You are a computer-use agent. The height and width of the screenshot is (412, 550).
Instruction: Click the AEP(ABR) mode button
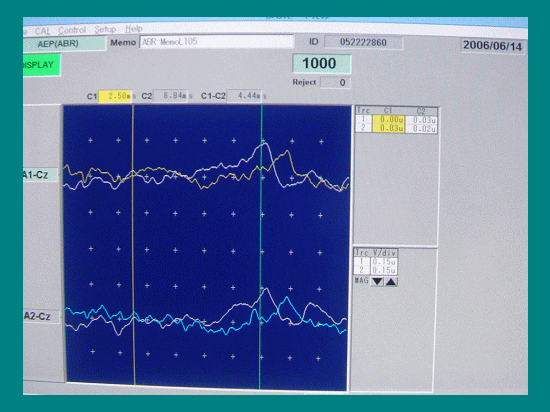click(65, 44)
